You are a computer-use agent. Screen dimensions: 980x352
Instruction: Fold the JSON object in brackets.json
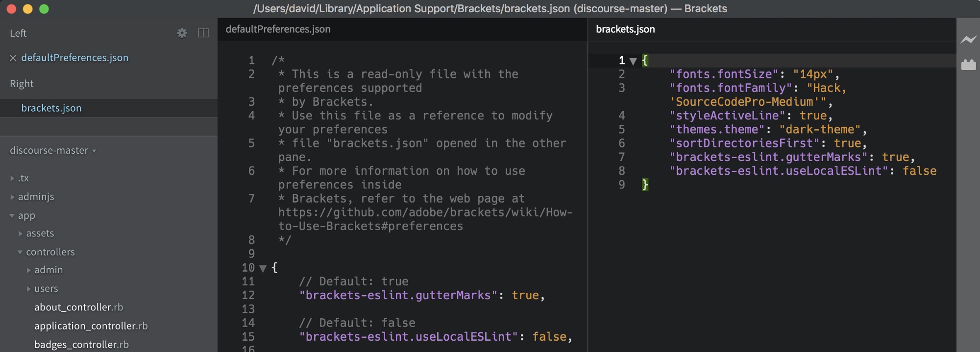click(633, 61)
